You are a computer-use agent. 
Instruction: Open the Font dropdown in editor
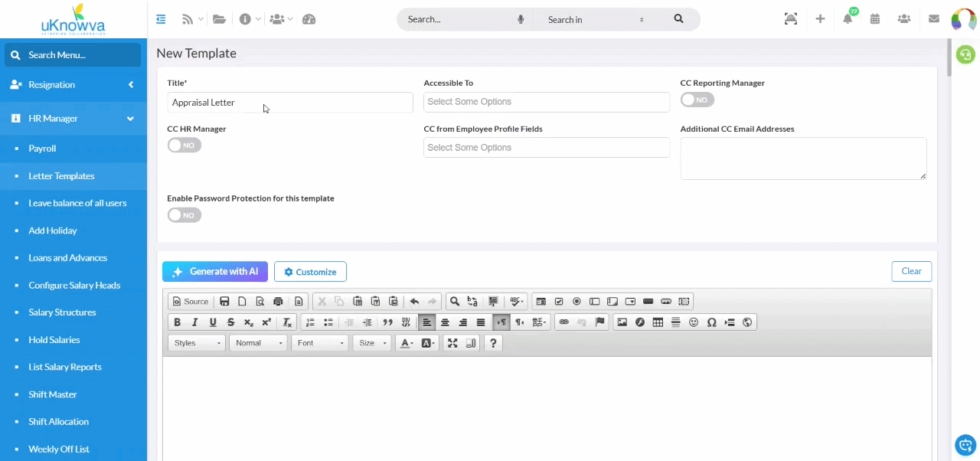click(320, 343)
